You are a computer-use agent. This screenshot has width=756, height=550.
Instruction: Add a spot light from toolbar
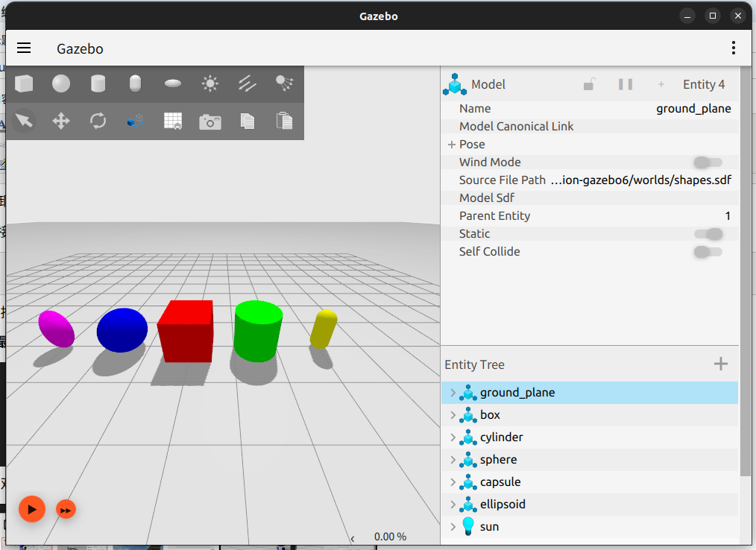pyautogui.click(x=285, y=83)
